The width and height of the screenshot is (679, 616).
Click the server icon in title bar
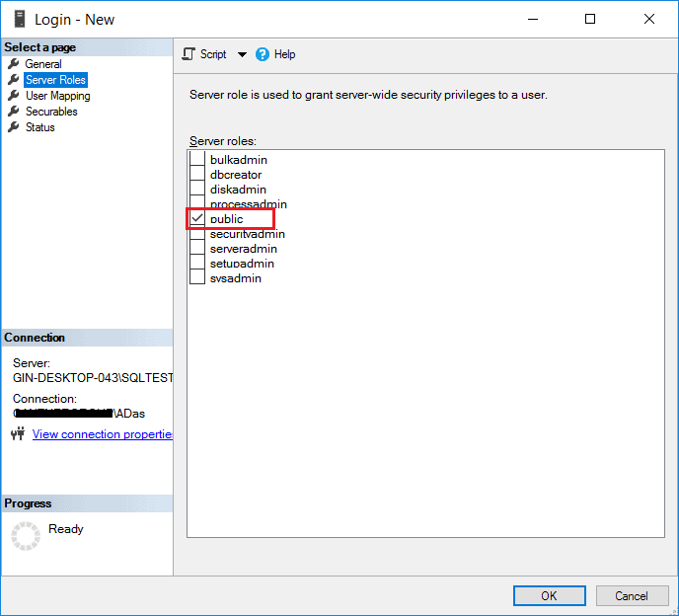pyautogui.click(x=19, y=19)
